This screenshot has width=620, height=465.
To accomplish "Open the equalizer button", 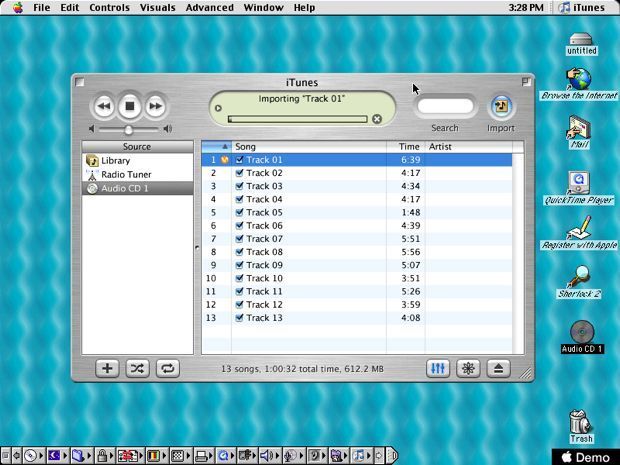I will (438, 369).
